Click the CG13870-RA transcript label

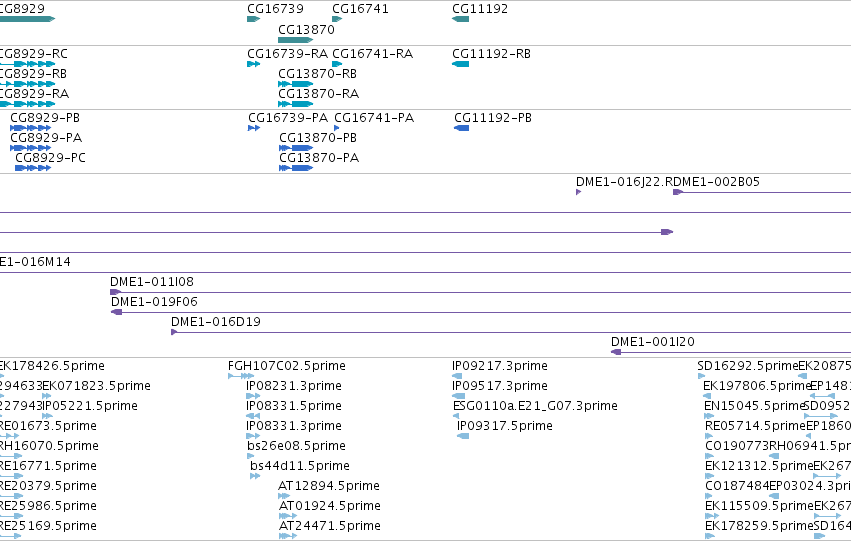pyautogui.click(x=319, y=94)
